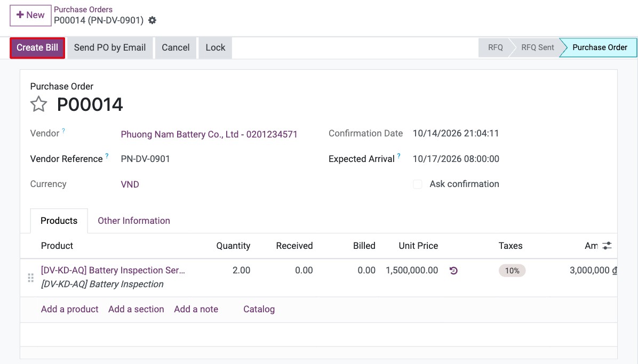This screenshot has height=364, width=638.
Task: Click the quantity cell 2.00
Action: coord(241,270)
